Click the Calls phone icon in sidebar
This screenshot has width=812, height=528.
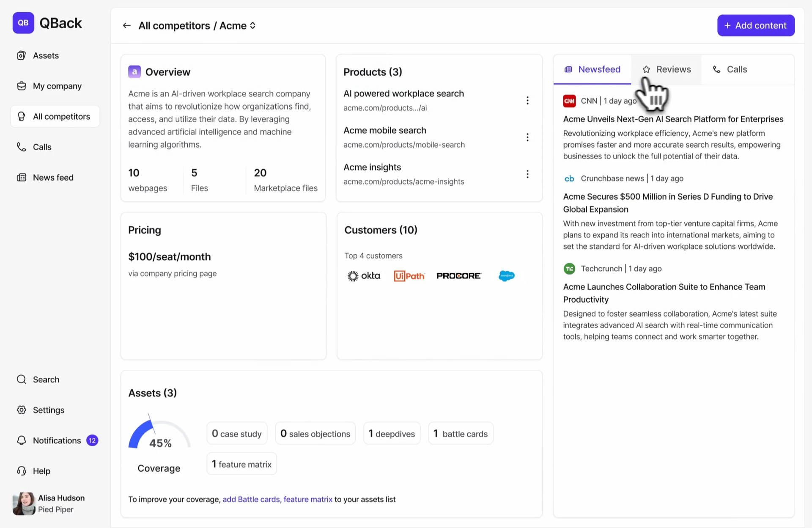click(x=22, y=147)
